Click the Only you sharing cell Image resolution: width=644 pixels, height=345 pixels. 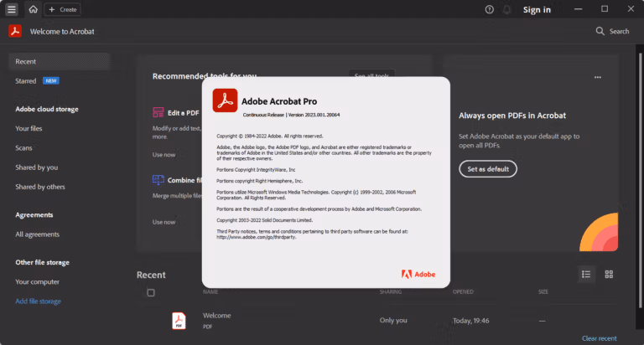coord(393,321)
